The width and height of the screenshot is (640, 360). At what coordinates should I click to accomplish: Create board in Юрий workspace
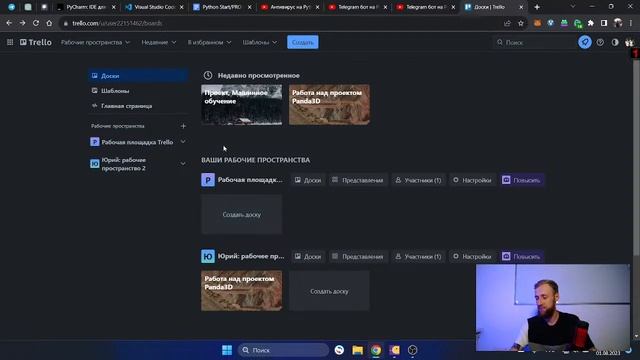click(329, 291)
